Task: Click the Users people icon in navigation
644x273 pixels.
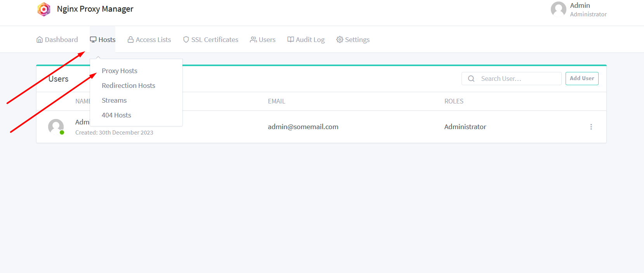Action: [253, 40]
